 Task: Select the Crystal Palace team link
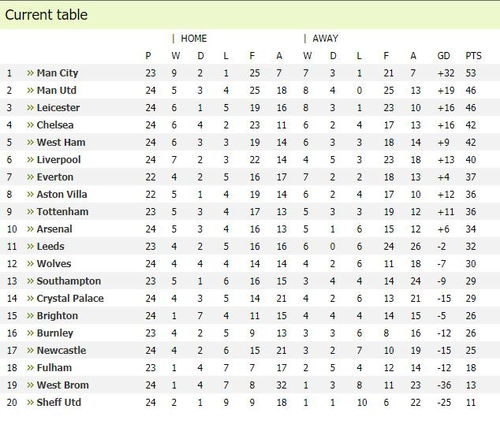pyautogui.click(x=70, y=298)
